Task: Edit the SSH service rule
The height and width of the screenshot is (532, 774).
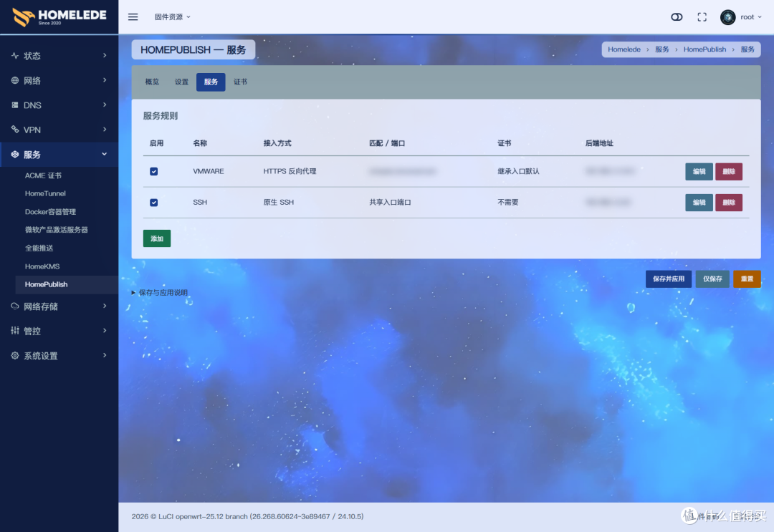Action: (699, 203)
